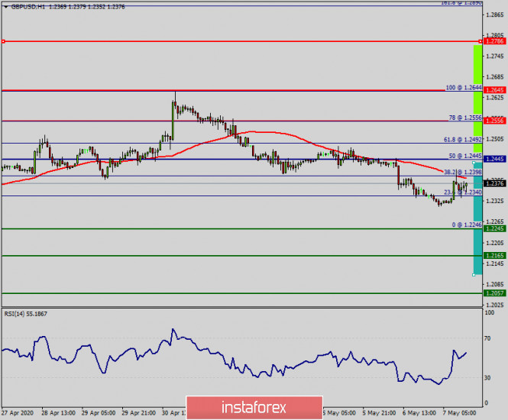
Task: Click the black 1.2376 current price label
Action: [494, 183]
